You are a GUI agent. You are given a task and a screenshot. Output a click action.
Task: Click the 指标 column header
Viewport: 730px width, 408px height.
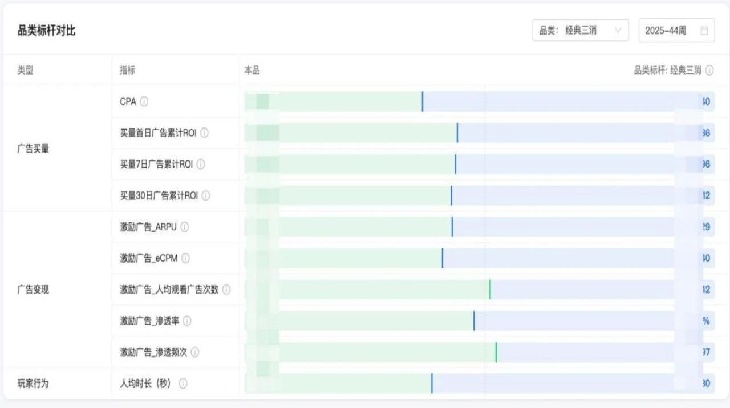pyautogui.click(x=128, y=70)
